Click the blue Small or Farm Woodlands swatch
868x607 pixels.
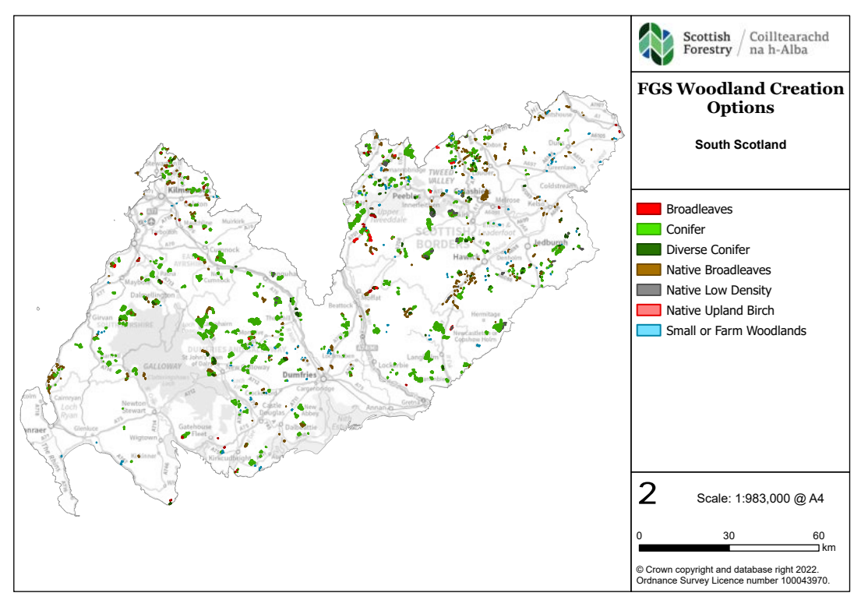pos(648,330)
